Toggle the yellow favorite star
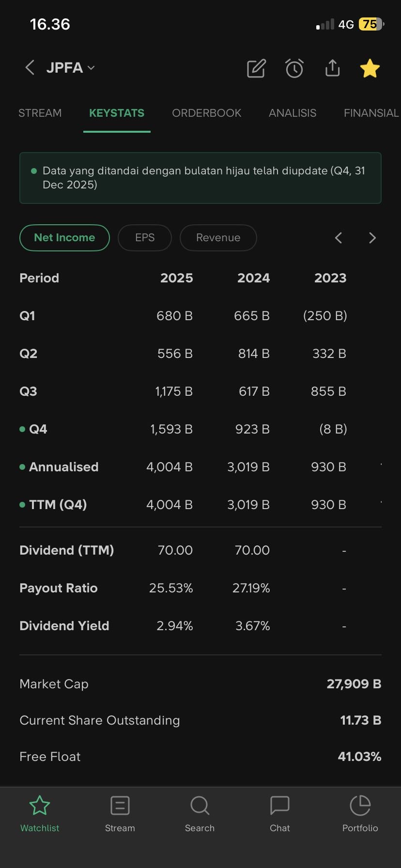This screenshot has height=868, width=401. click(x=370, y=68)
